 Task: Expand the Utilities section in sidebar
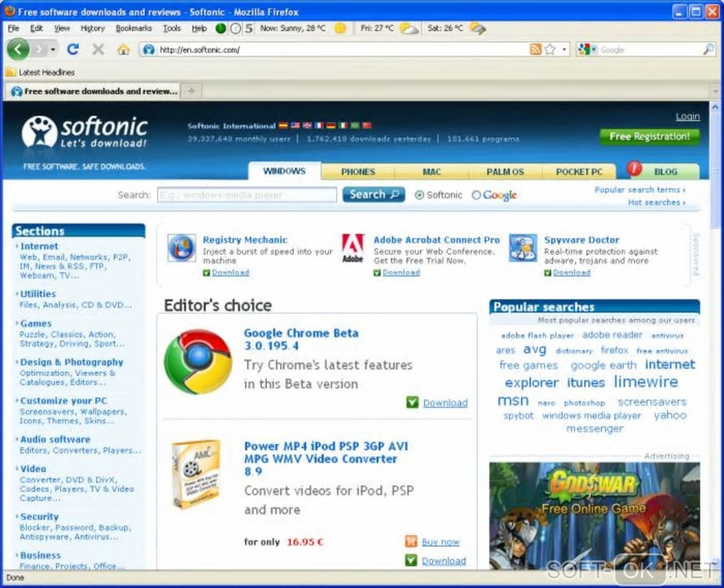tap(38, 294)
